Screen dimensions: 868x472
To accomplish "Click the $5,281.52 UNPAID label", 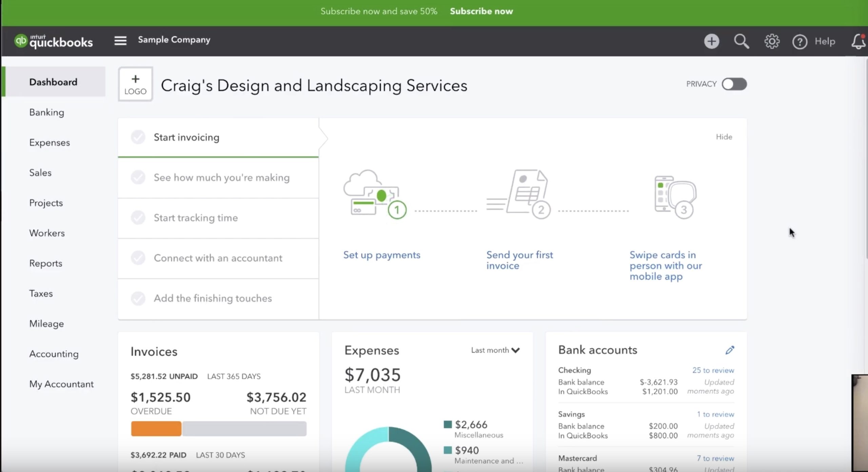I will 164,376.
